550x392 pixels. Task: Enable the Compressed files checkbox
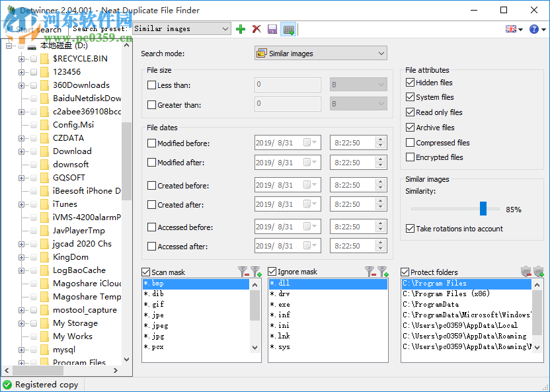click(411, 142)
